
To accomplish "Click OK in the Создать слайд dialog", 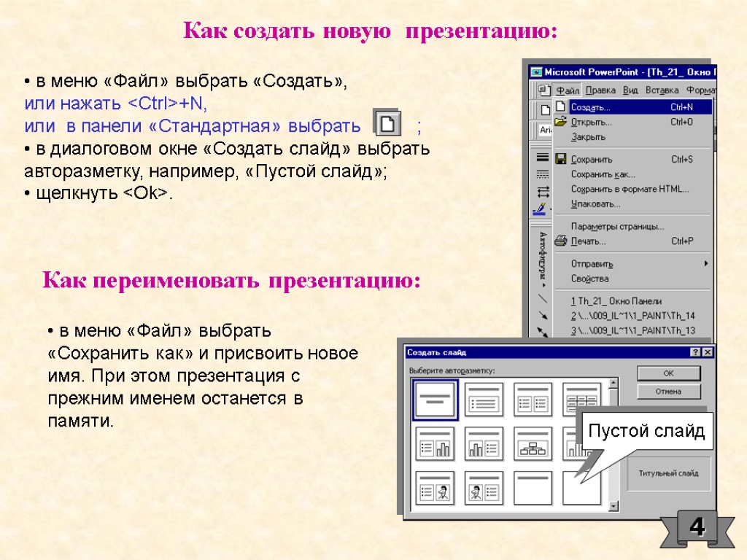I will coord(669,373).
